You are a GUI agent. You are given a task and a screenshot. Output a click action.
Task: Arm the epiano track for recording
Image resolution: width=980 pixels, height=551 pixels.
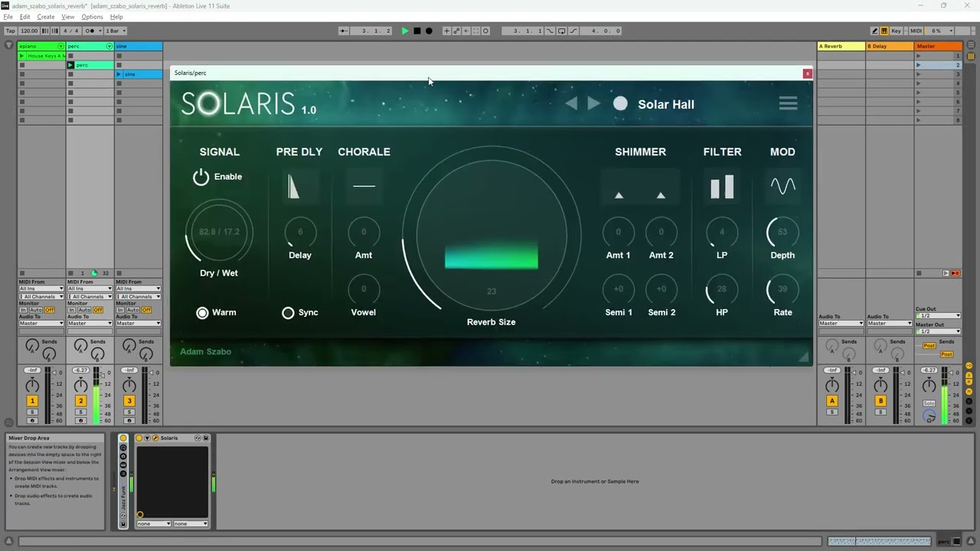32,421
